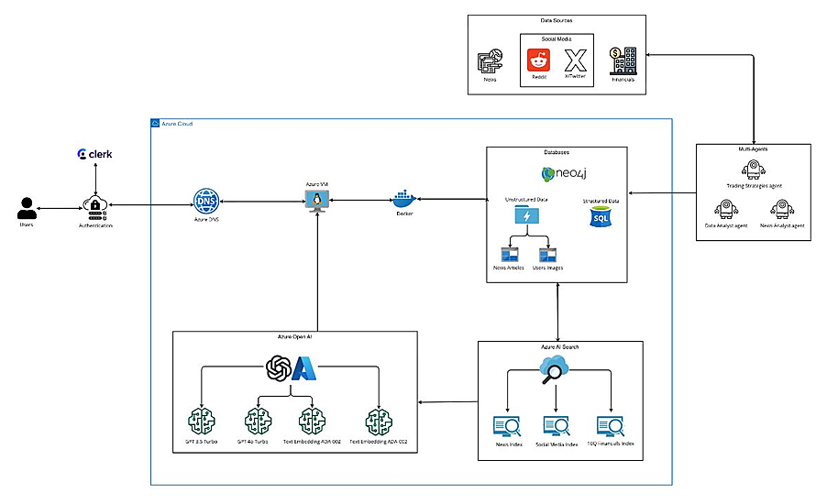Screen dimensions: 827x504
Task: Click the SQL Structured Data icon
Action: 601,216
